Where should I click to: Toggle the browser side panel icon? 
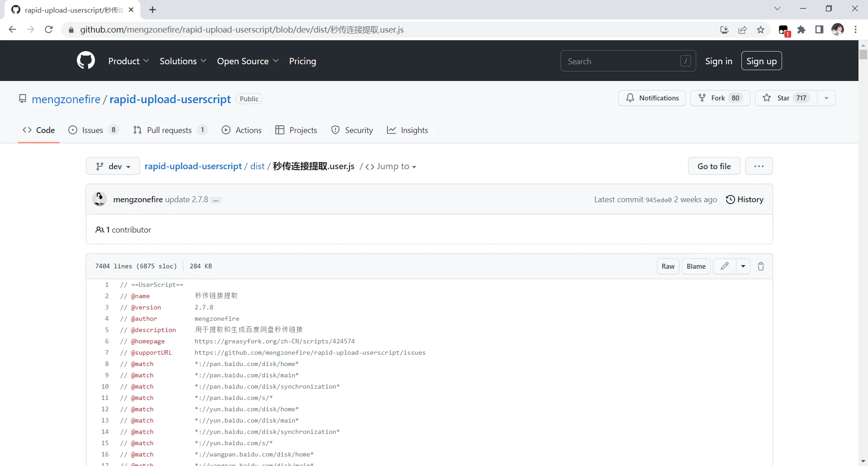click(x=819, y=30)
